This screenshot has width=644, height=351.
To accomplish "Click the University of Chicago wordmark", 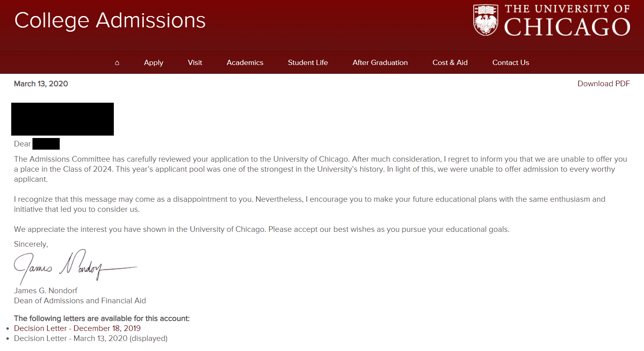I will click(567, 20).
